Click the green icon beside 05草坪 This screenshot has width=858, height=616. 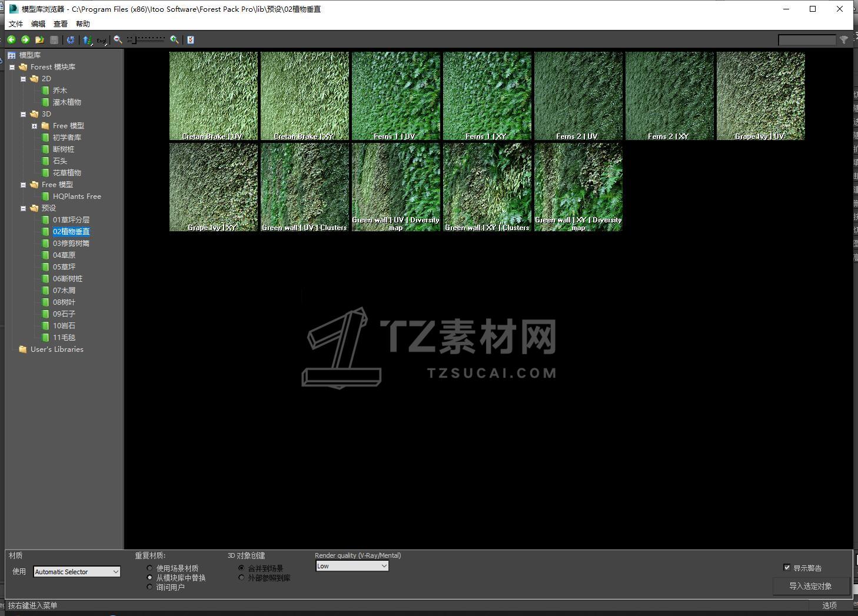[45, 267]
